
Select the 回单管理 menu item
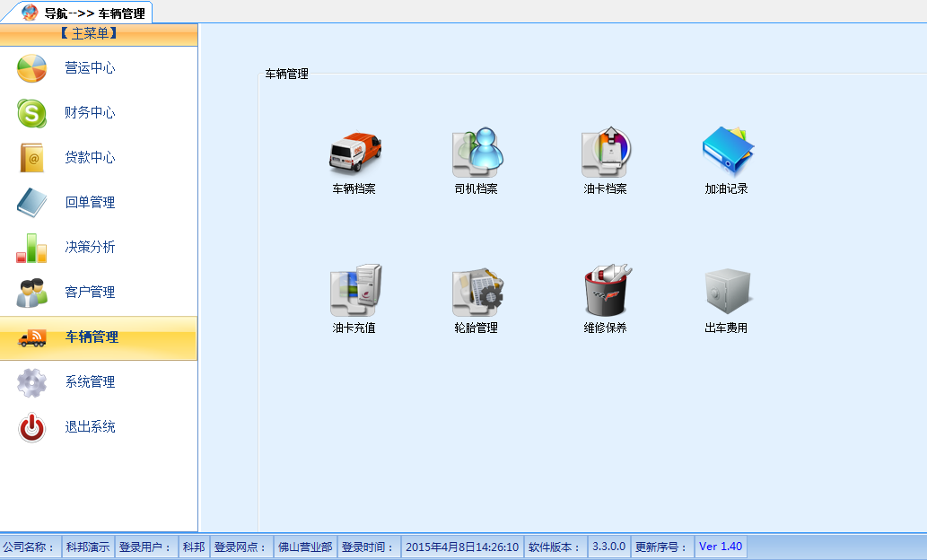point(90,203)
